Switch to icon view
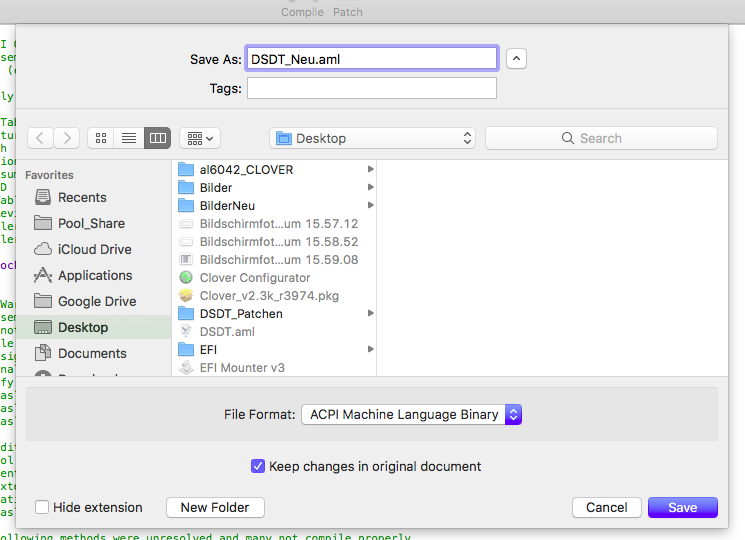This screenshot has height=540, width=745. (101, 138)
